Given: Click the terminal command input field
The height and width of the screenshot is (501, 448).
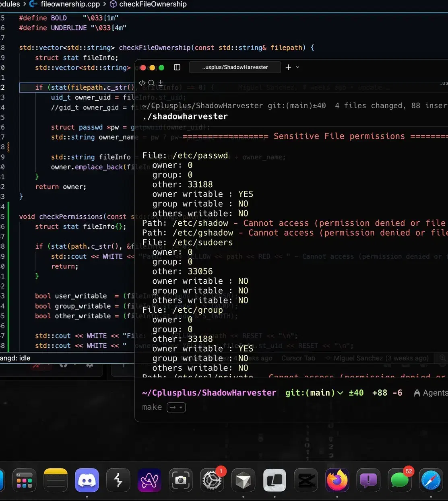Looking at the screenshot, I should click(282, 407).
